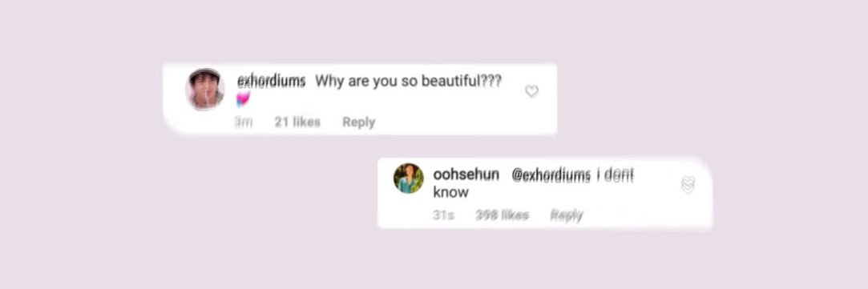View the 398 likes list
The width and height of the screenshot is (868, 289).
(502, 215)
